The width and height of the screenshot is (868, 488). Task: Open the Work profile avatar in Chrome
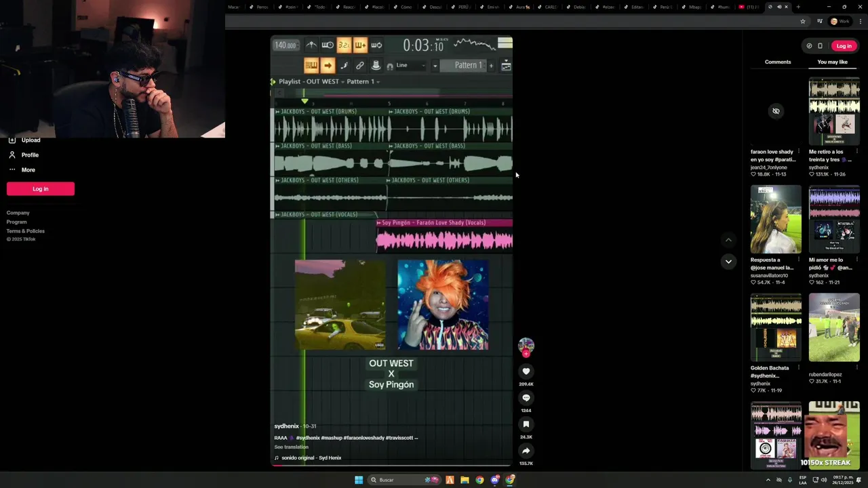[x=840, y=22]
